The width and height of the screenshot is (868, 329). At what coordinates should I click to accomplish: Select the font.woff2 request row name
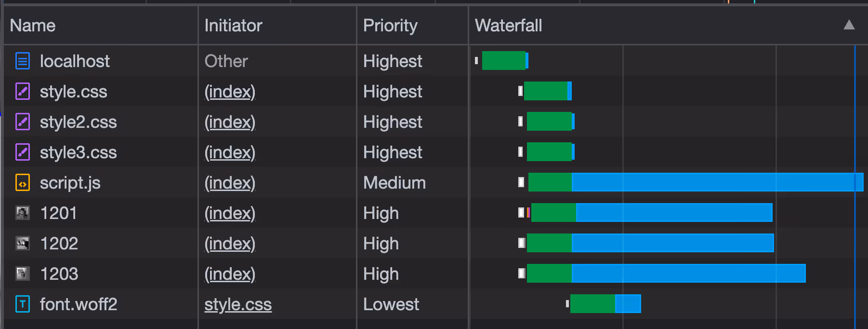[x=79, y=304]
